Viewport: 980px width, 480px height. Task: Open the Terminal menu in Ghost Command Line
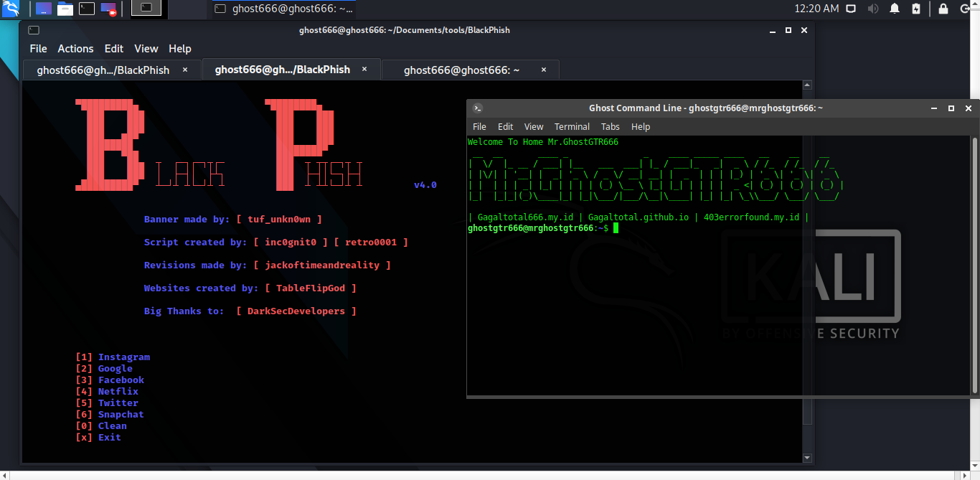tap(572, 126)
